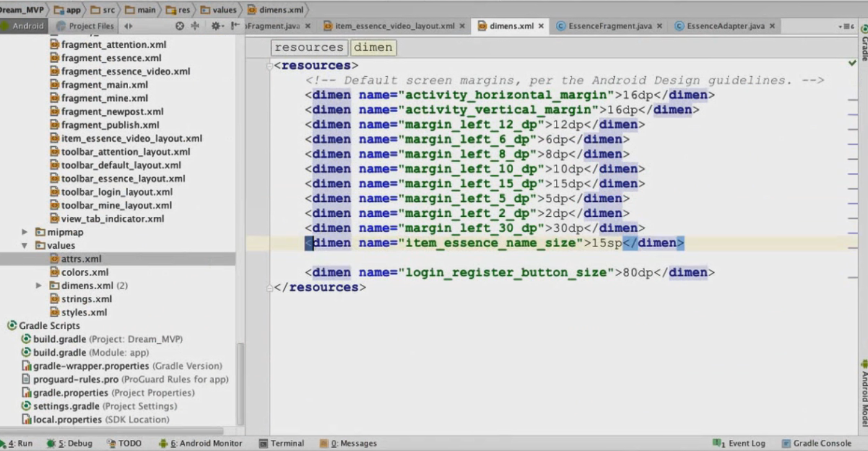Close the EssenceAdapter.java tab
Image resolution: width=868 pixels, height=451 pixels.
point(772,26)
